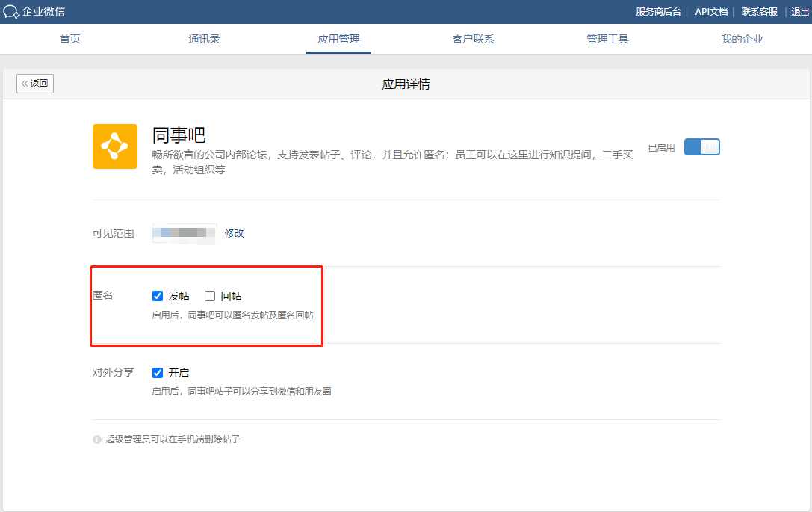Select the 应用管理 tab
Screen dimensions: 812x512
338,39
